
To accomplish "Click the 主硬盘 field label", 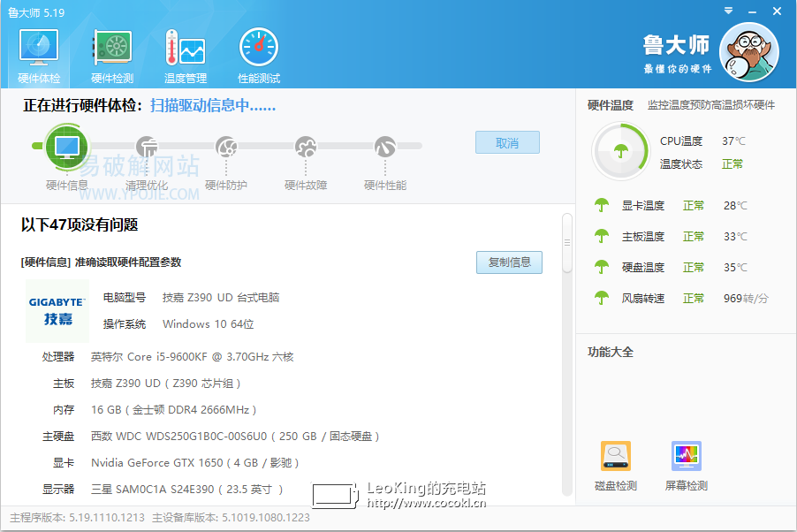I will 58,436.
